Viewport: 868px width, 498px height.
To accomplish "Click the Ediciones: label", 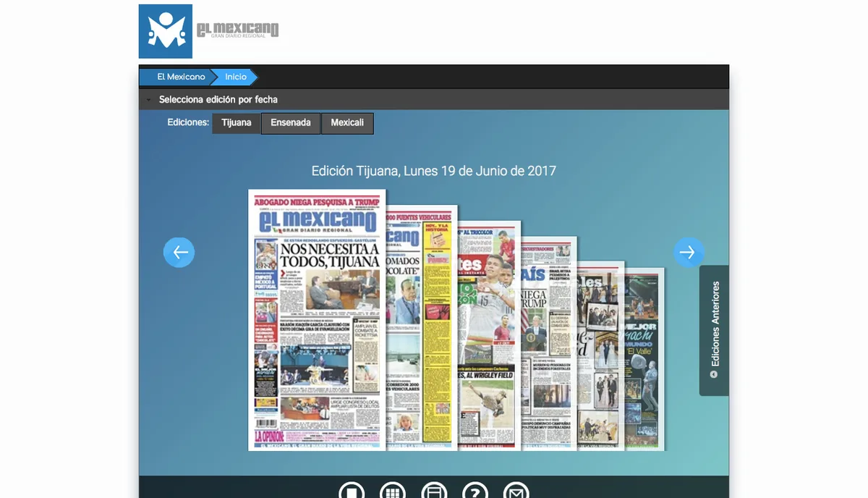I will tap(188, 123).
